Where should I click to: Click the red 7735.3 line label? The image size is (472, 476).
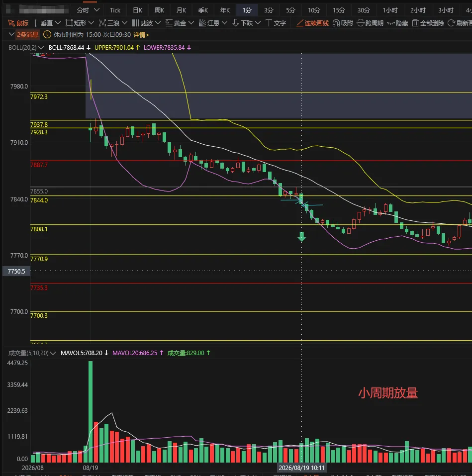pos(39,287)
